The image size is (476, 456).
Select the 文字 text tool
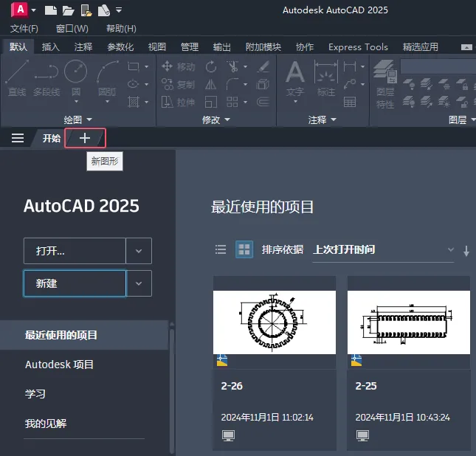(295, 78)
